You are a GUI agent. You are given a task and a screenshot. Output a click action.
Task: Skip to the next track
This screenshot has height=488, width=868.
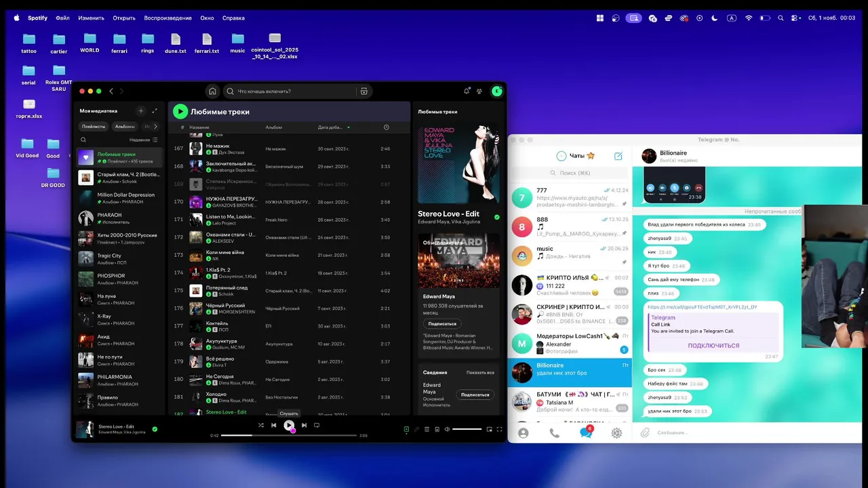pyautogui.click(x=304, y=425)
